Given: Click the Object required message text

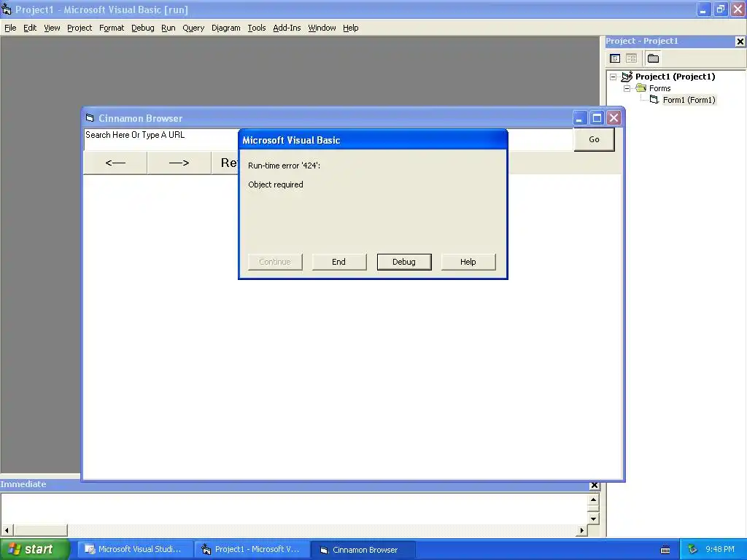Looking at the screenshot, I should pos(275,184).
